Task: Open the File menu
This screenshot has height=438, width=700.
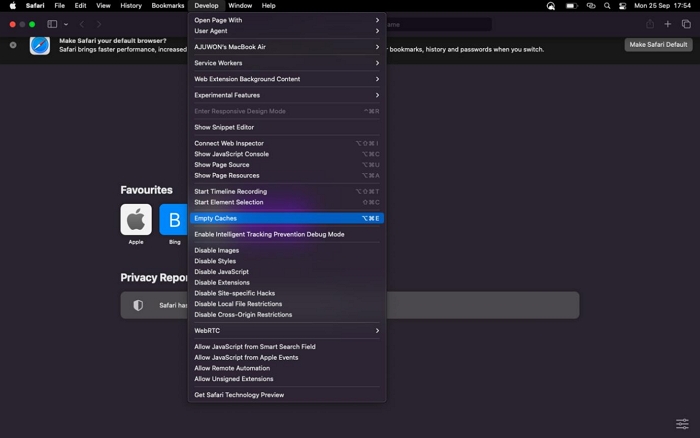Action: click(x=59, y=6)
